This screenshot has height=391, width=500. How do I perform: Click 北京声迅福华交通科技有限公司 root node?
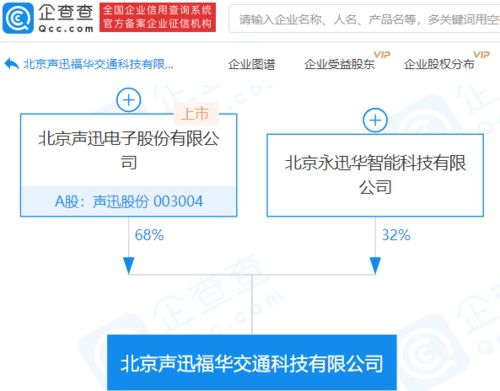(252, 363)
